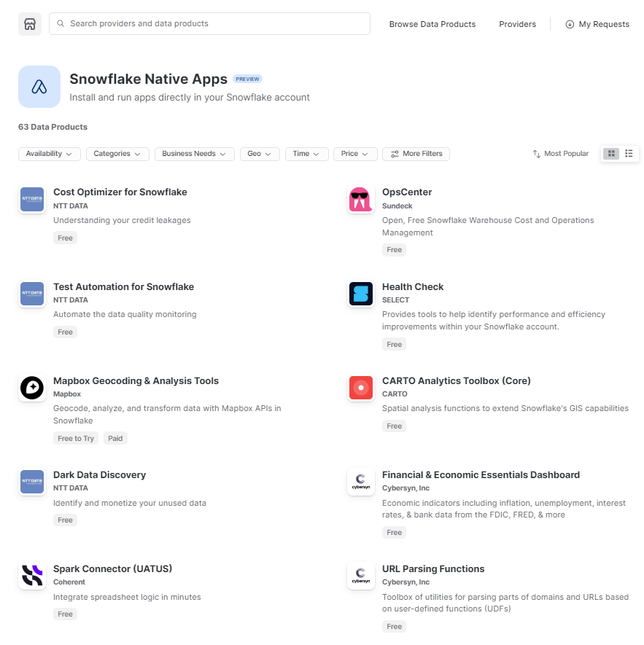This screenshot has height=645, width=644.
Task: Enable grid view layout
Action: (611, 153)
